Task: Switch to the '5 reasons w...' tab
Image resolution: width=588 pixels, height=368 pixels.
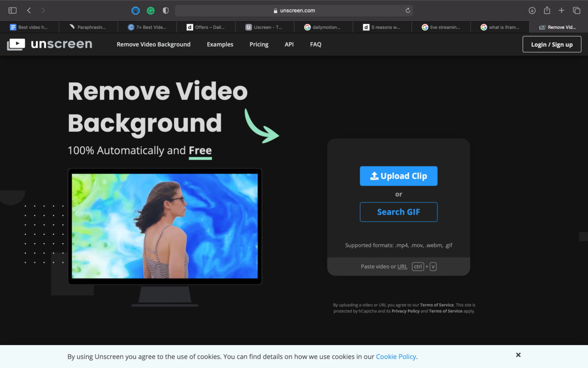Action: (382, 27)
